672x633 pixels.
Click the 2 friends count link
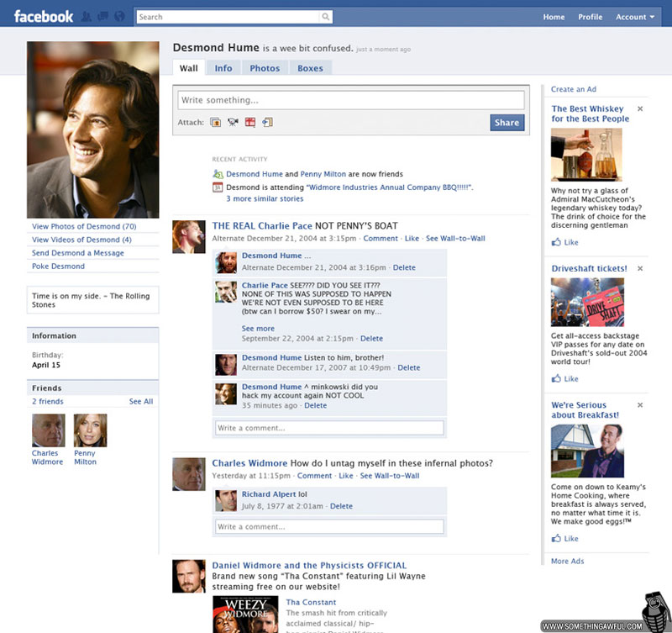[x=48, y=402]
